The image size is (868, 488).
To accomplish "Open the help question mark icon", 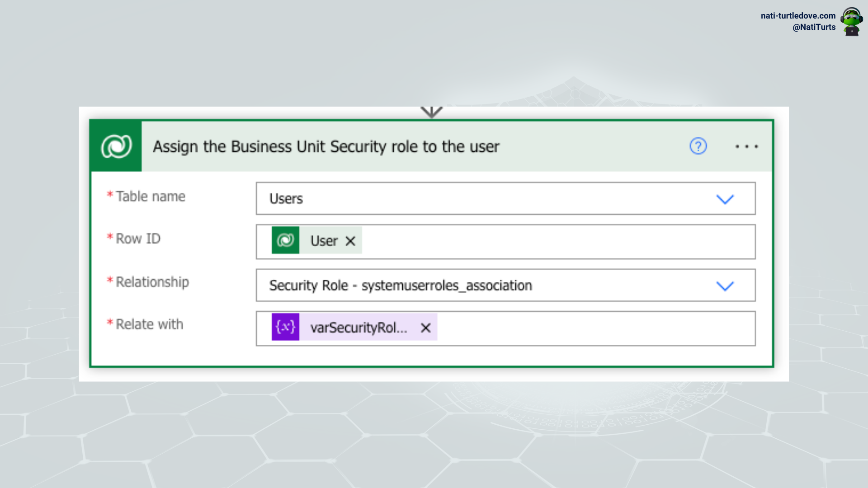I will (x=698, y=146).
